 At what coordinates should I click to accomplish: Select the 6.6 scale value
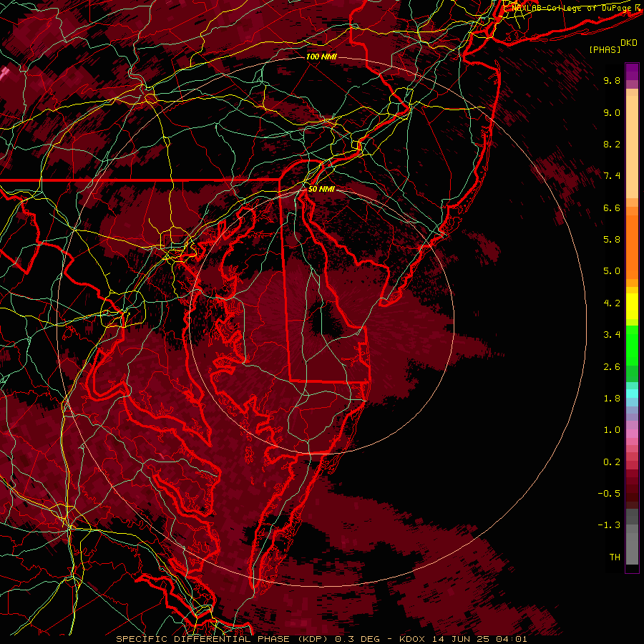tap(612, 208)
